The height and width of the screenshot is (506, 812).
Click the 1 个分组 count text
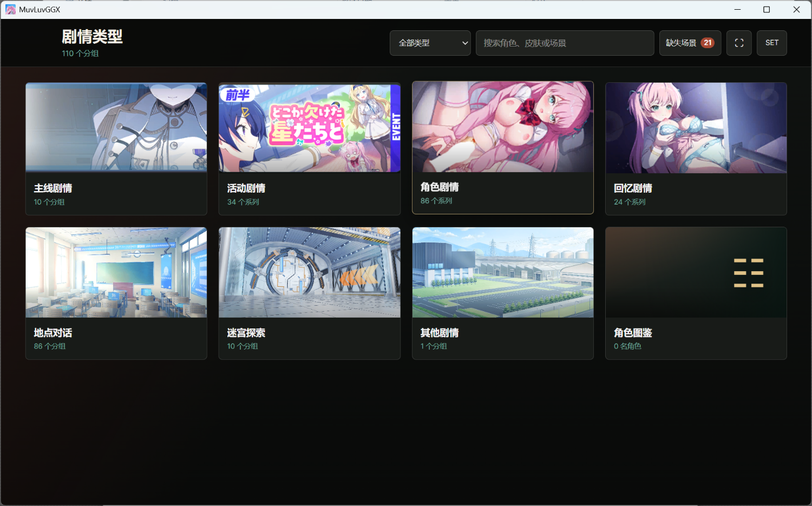pos(434,346)
